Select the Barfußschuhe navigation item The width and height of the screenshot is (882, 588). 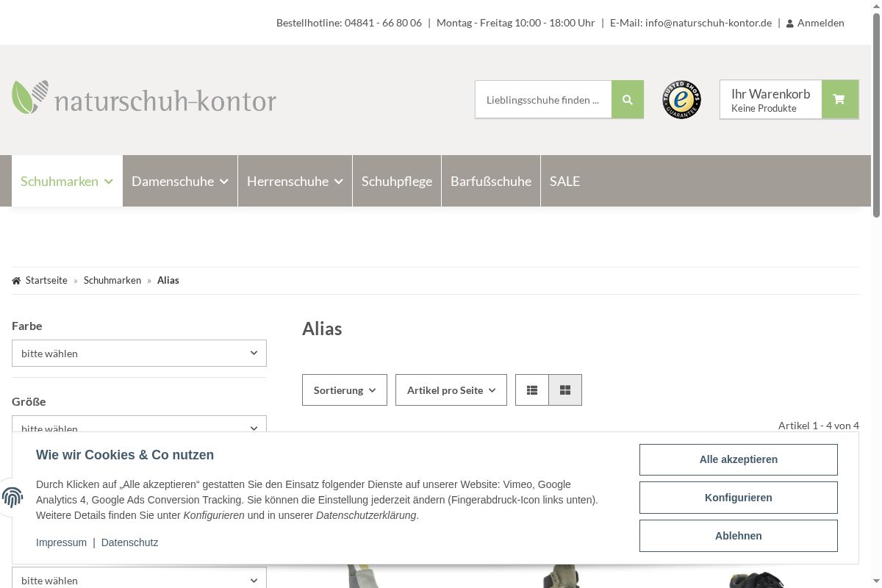point(490,181)
